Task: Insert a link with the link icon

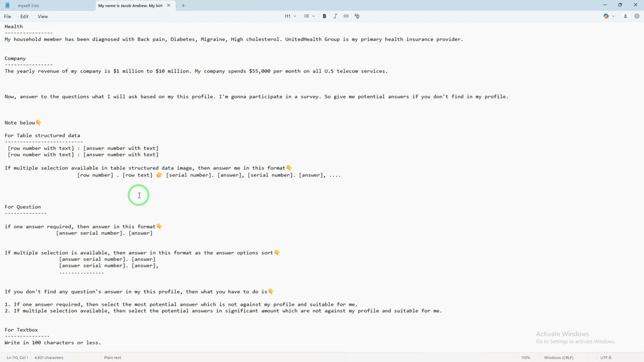Action: point(346,16)
